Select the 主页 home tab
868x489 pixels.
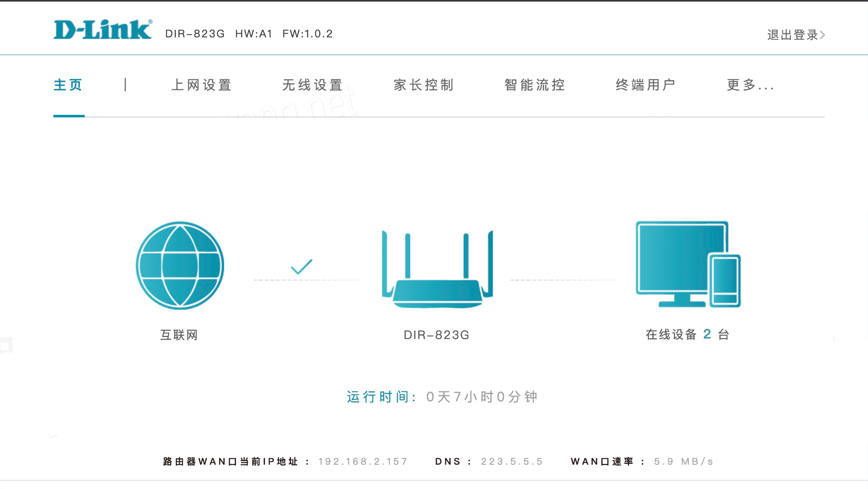coord(68,85)
